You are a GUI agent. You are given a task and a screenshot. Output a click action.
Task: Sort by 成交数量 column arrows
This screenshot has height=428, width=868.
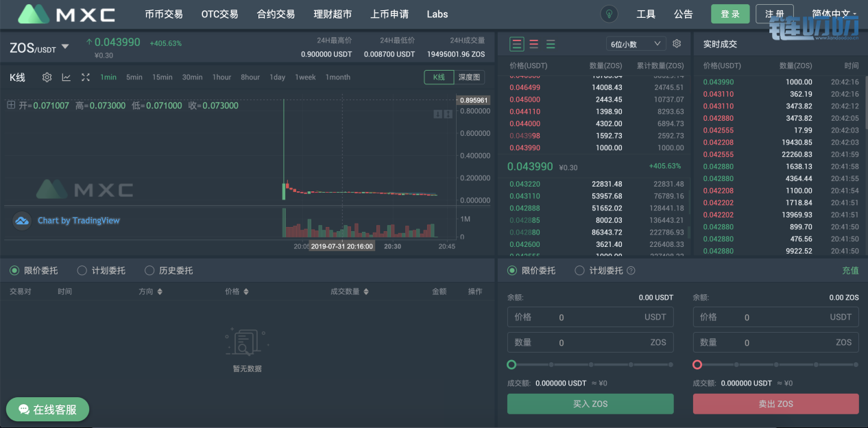click(366, 292)
